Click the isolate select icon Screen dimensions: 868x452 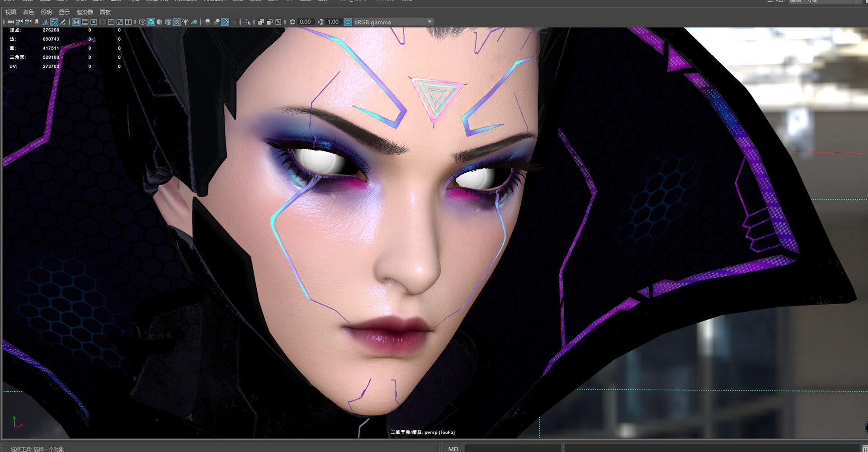click(247, 22)
